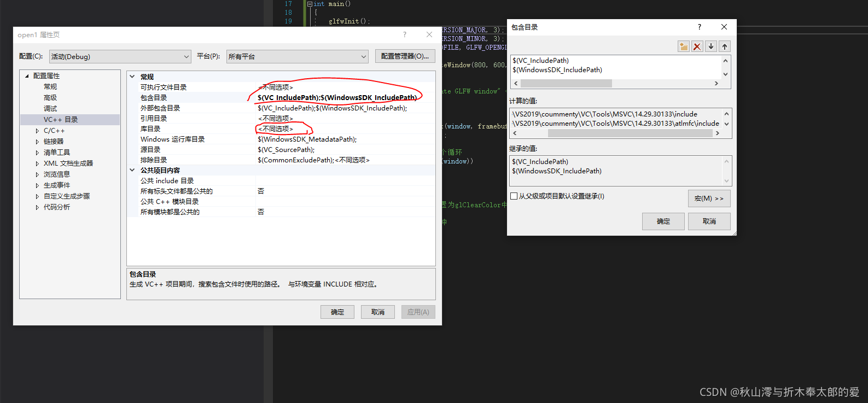The width and height of the screenshot is (868, 403).
Task: Select 调试 in the configuration tree
Action: [x=50, y=109]
